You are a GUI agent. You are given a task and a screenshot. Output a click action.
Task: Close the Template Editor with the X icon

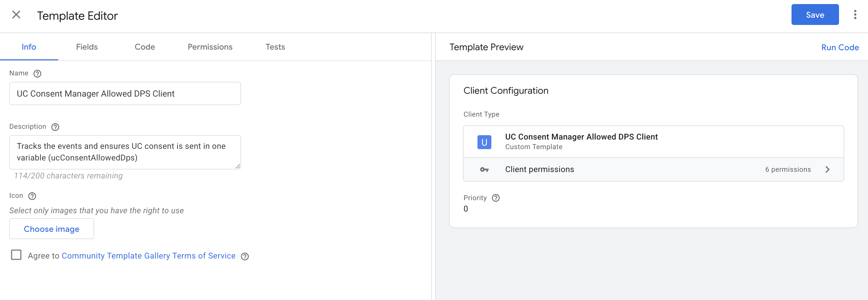pyautogui.click(x=16, y=15)
